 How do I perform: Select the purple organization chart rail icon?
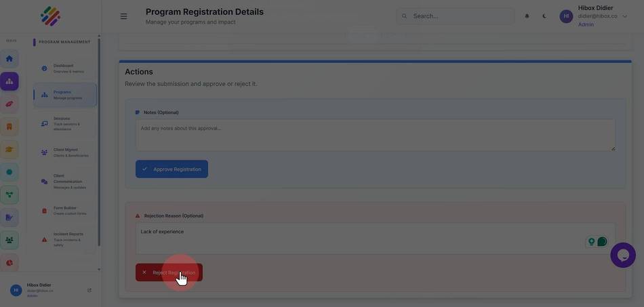9,81
